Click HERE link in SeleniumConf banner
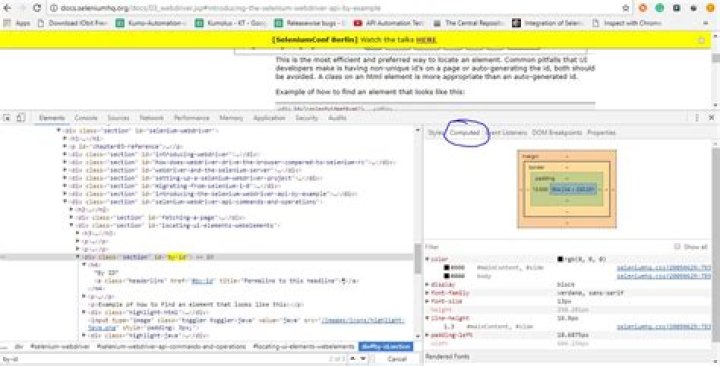Viewport: 720px width, 366px height. coord(426,40)
